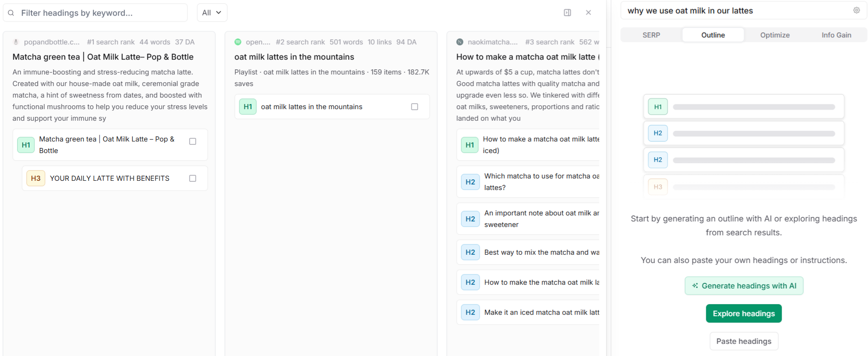The height and width of the screenshot is (356, 868).
Task: Click the search magnifier icon in filter box
Action: (11, 13)
